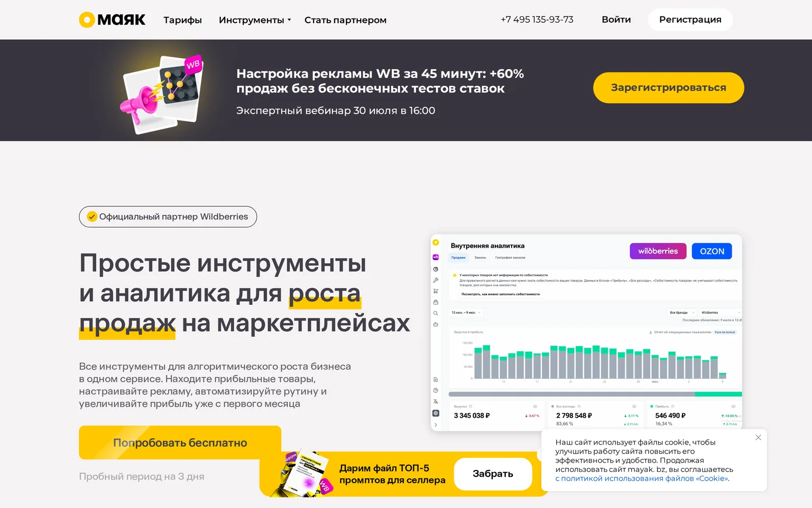Open Стать партнером page
The width and height of the screenshot is (812, 508).
(x=345, y=20)
